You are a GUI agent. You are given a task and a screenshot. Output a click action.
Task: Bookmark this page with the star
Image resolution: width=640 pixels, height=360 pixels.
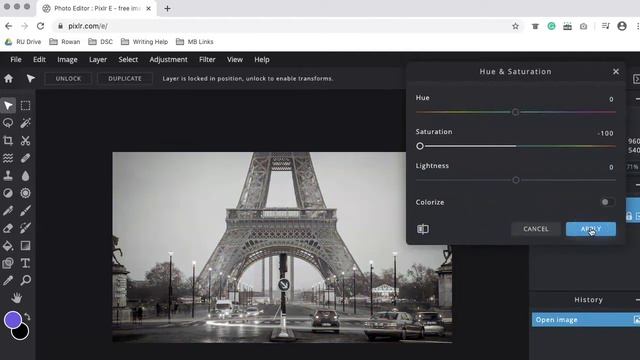pyautogui.click(x=515, y=26)
